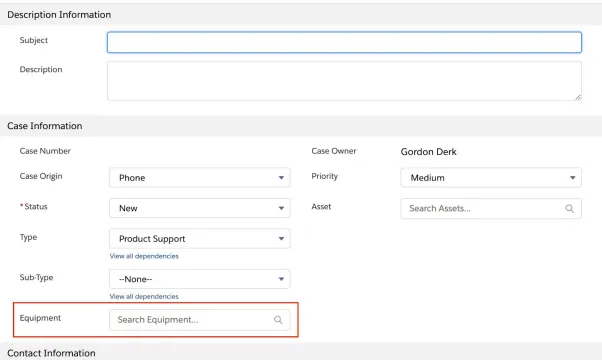Click View all dependencies link under Type
The width and height of the screenshot is (602, 360).
144,256
